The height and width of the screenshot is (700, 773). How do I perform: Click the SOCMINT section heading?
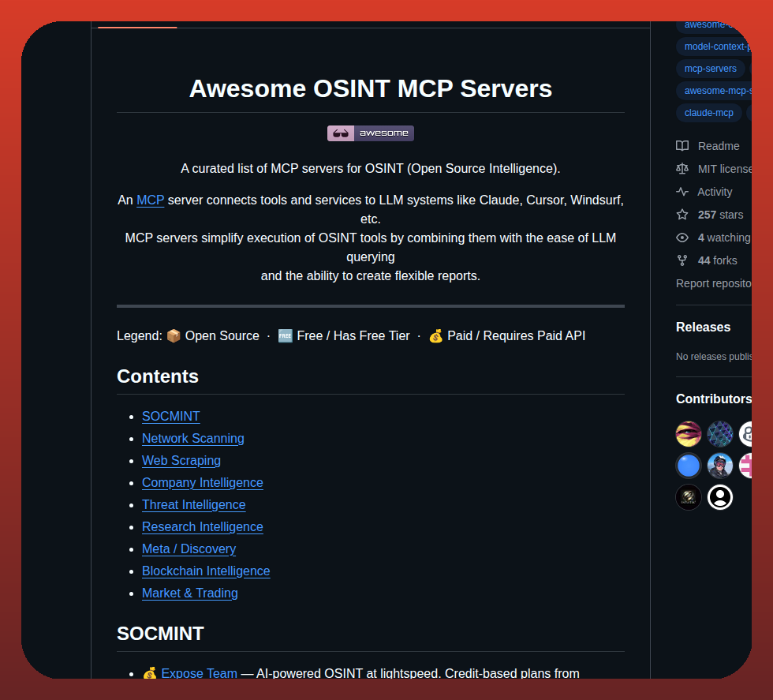[160, 634]
